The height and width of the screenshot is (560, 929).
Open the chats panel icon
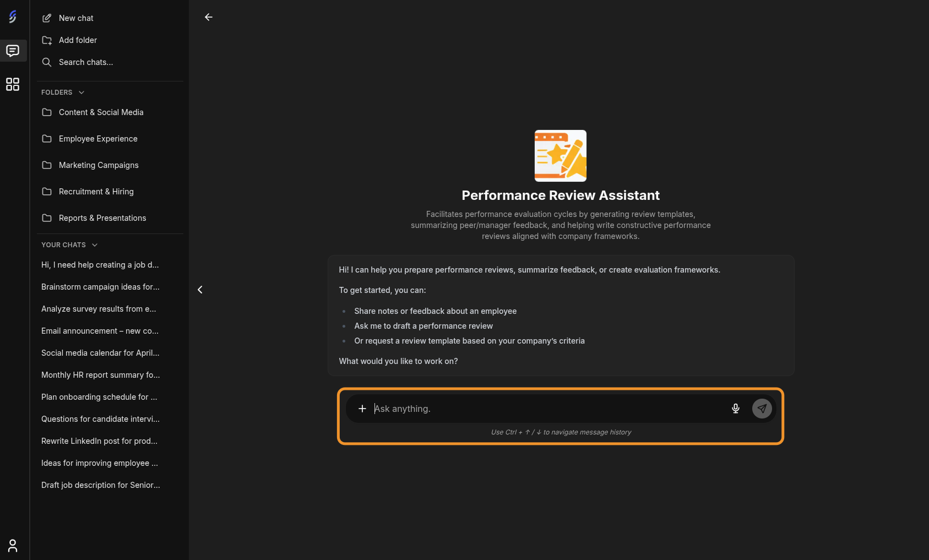point(13,51)
